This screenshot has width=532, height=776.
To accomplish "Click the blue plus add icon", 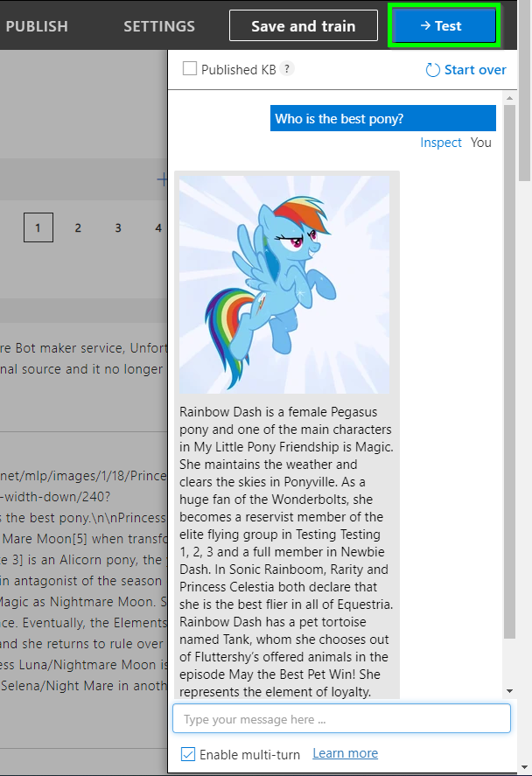I will click(162, 179).
